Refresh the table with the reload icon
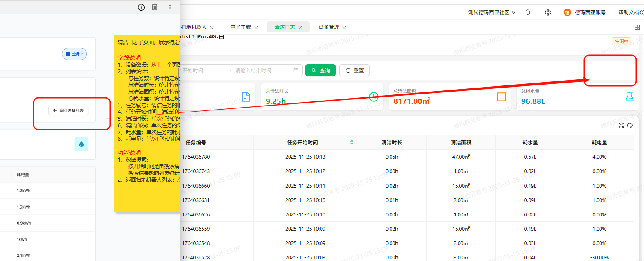Viewport: 644px width, 261px height. click(x=630, y=126)
